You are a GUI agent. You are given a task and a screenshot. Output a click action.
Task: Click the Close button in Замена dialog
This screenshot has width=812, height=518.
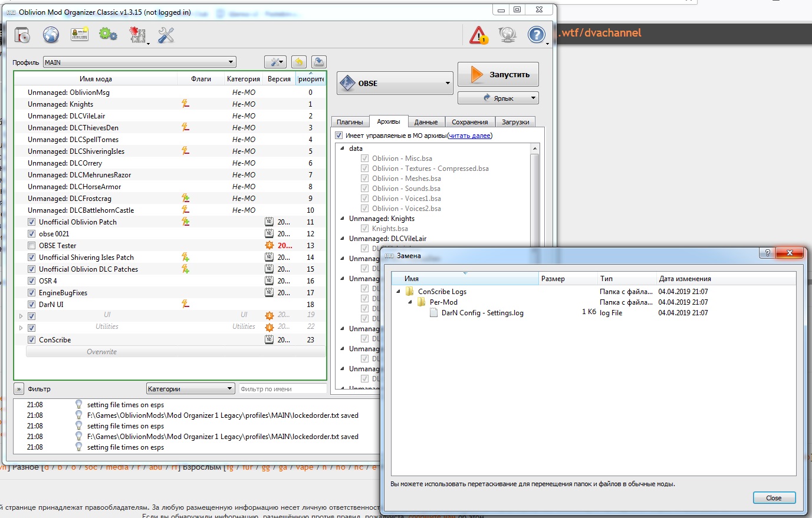click(x=774, y=498)
